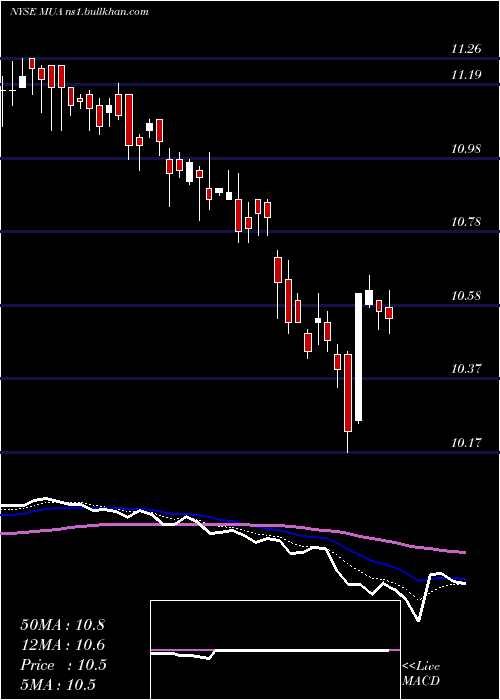Click the 5MA : 10.5 readout
This screenshot has width=500, height=700.
point(58,685)
